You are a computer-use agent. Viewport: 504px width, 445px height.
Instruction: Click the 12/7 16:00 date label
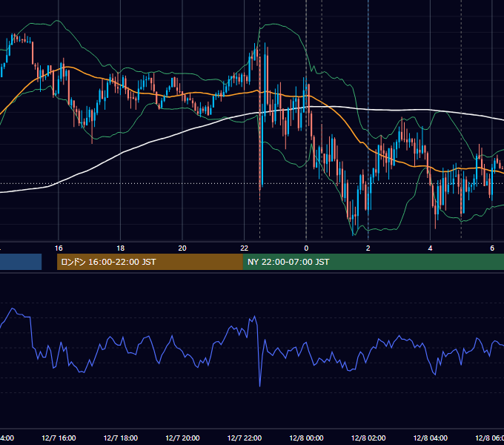pyautogui.click(x=59, y=438)
